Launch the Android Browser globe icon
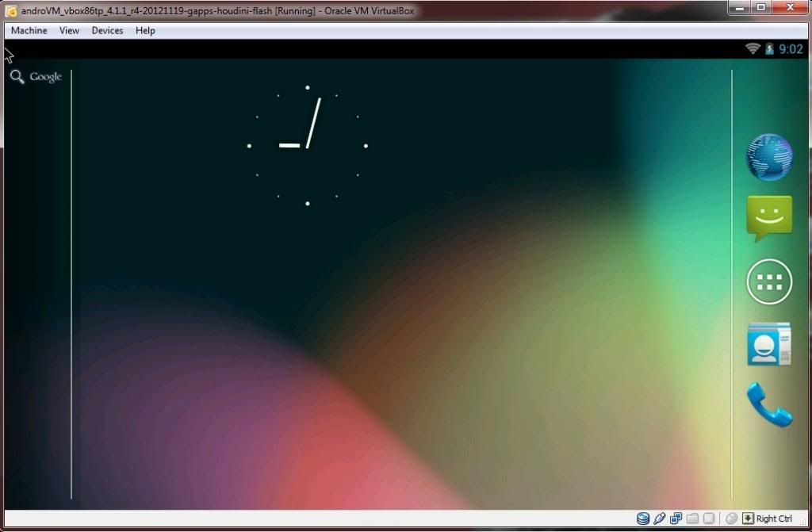The image size is (812, 532). click(769, 156)
